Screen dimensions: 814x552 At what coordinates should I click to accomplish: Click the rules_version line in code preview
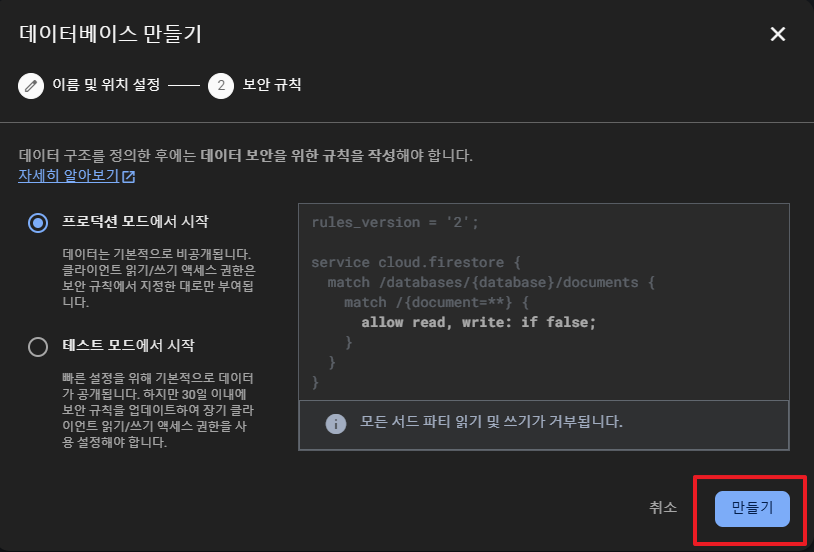(x=395, y=222)
